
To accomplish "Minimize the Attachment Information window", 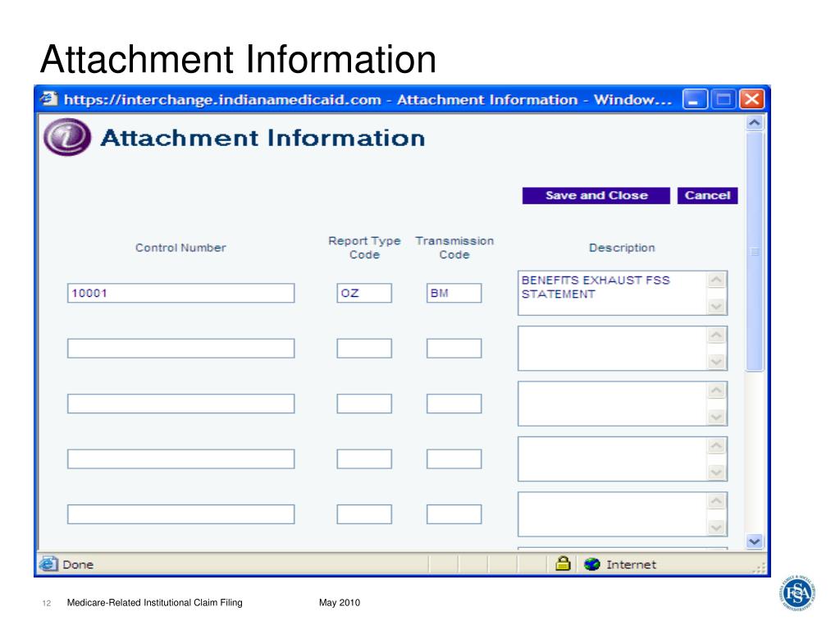I will click(x=695, y=99).
